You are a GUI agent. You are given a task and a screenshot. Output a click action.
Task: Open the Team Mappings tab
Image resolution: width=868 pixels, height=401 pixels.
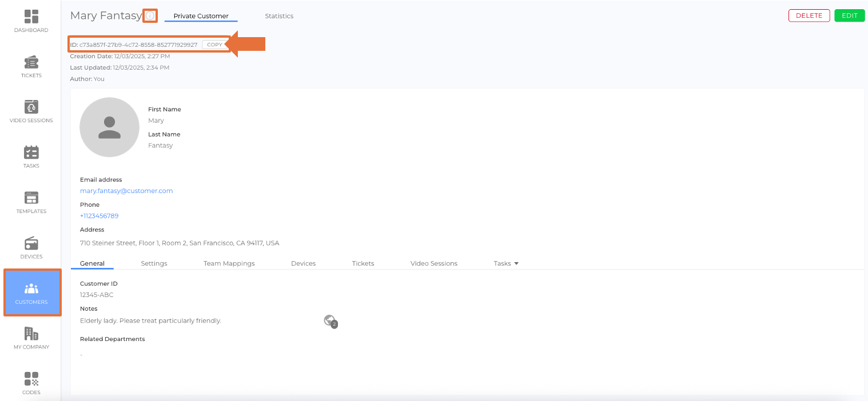click(x=229, y=263)
